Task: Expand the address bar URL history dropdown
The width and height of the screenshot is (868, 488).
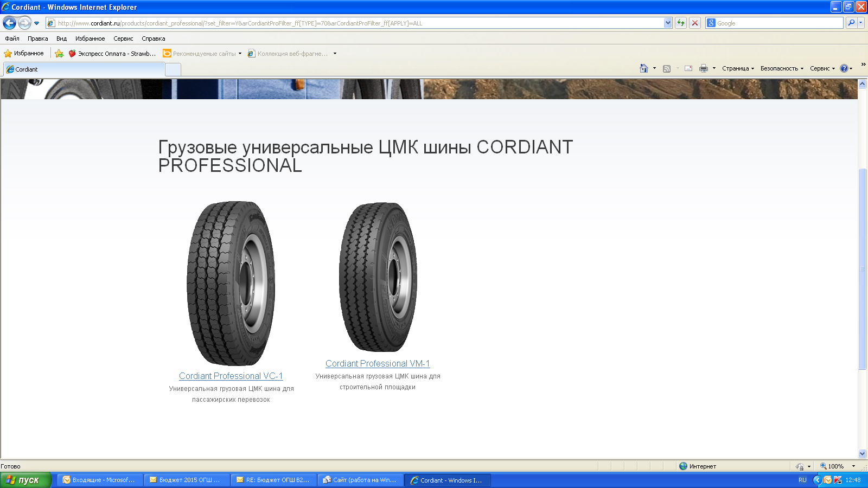Action: (x=668, y=23)
